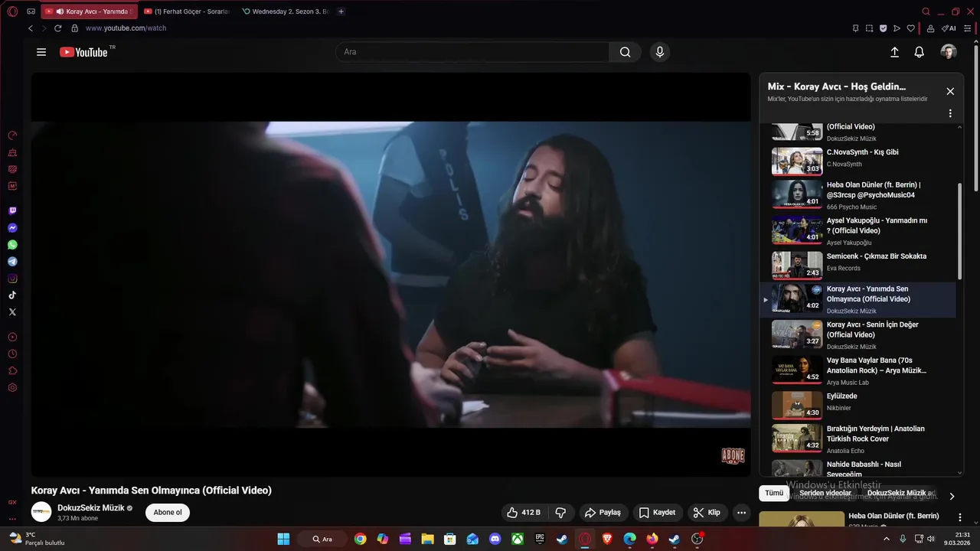Open the DokuzSekiz Müzik channel name link
Image resolution: width=980 pixels, height=551 pixels.
click(x=91, y=508)
